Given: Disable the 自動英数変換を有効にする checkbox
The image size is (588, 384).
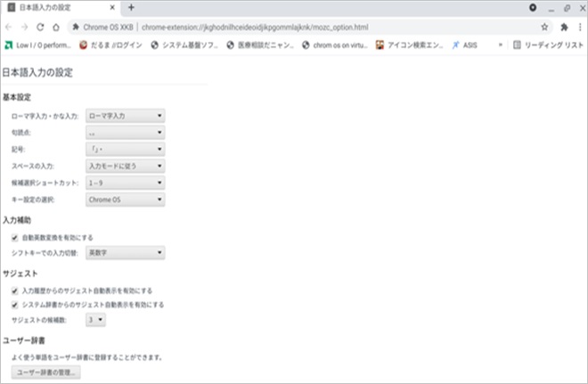Looking at the screenshot, I should click(x=15, y=238).
